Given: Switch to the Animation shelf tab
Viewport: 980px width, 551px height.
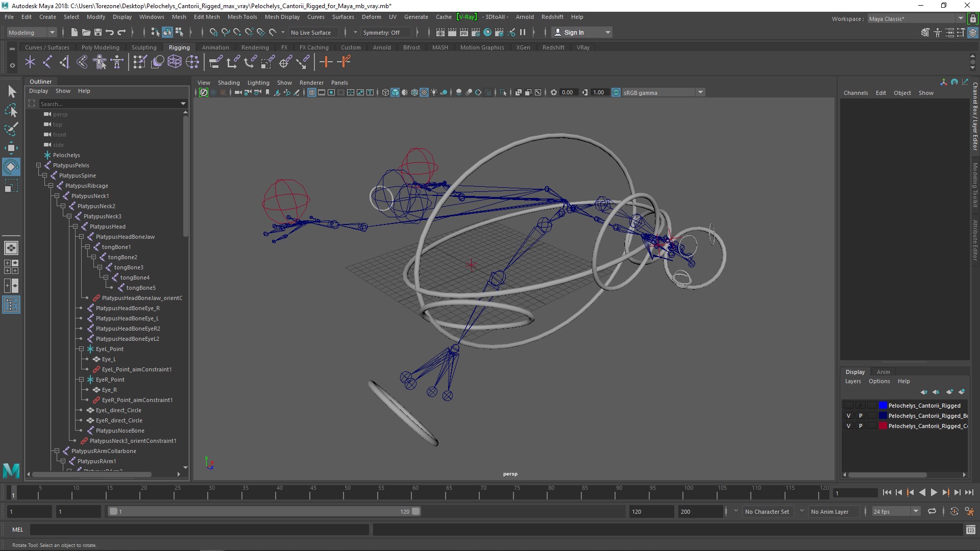Looking at the screenshot, I should click(215, 47).
